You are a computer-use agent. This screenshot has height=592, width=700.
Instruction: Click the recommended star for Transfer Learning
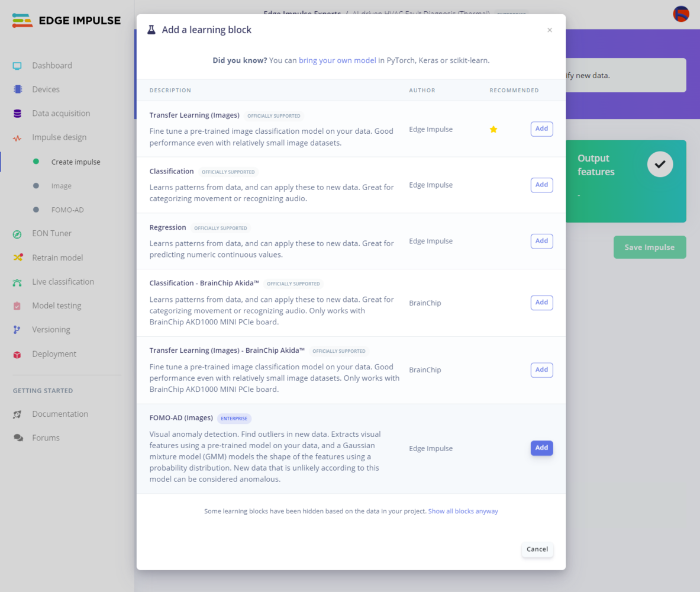point(493,129)
